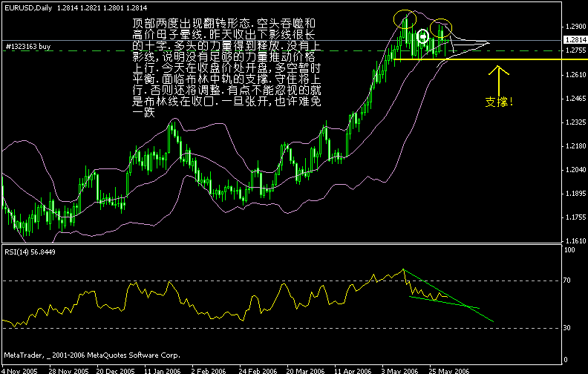This screenshot has height=374, width=588.
Task: Click the 1.1755 price axis label
Action: pyautogui.click(x=575, y=217)
